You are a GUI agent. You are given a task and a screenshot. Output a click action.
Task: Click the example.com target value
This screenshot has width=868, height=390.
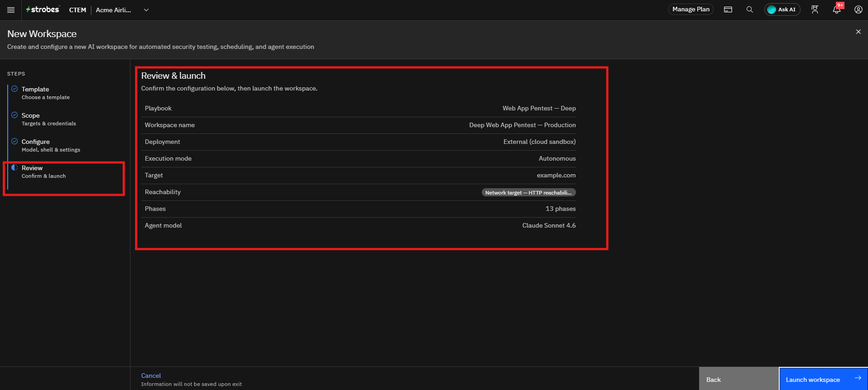[x=556, y=175]
